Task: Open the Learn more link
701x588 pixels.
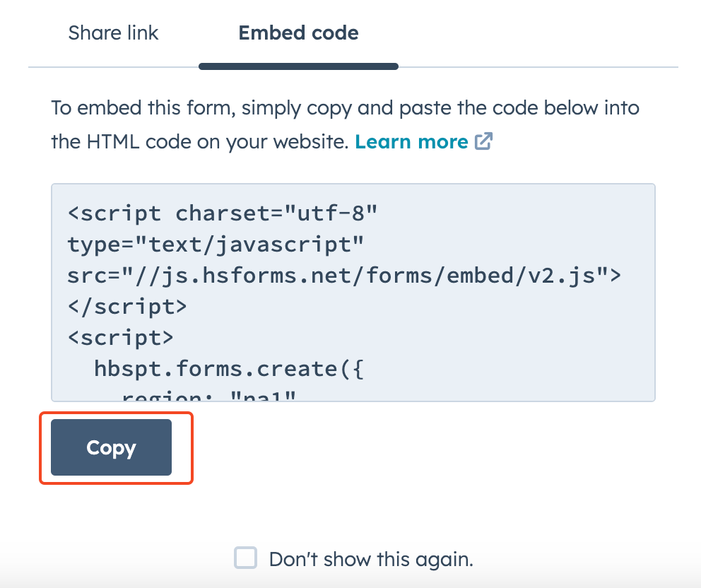Action: [x=411, y=141]
